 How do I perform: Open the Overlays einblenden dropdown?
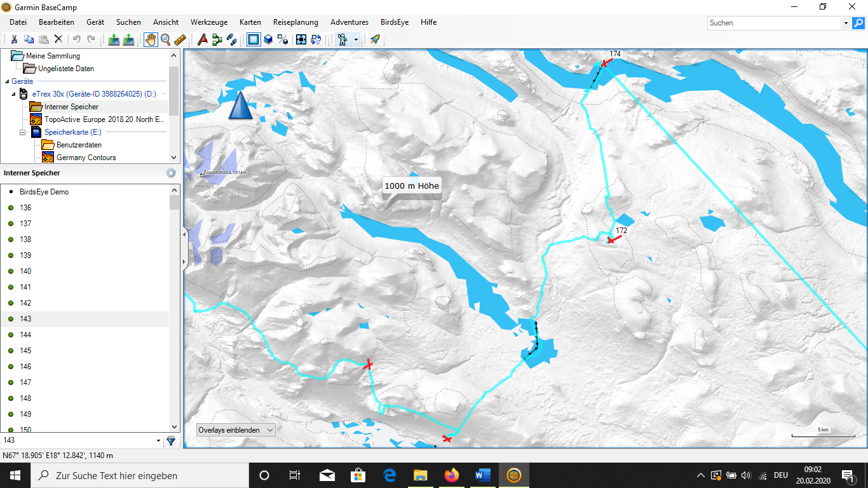236,430
